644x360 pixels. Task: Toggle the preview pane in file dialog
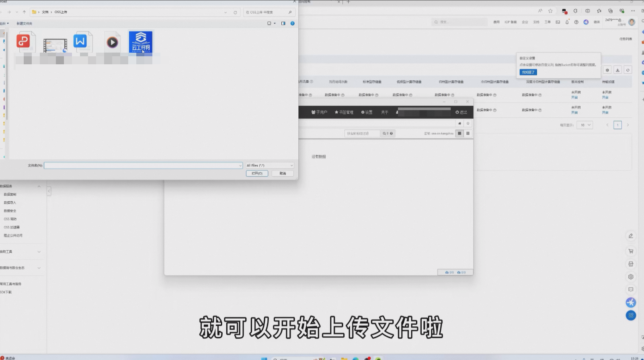(283, 23)
